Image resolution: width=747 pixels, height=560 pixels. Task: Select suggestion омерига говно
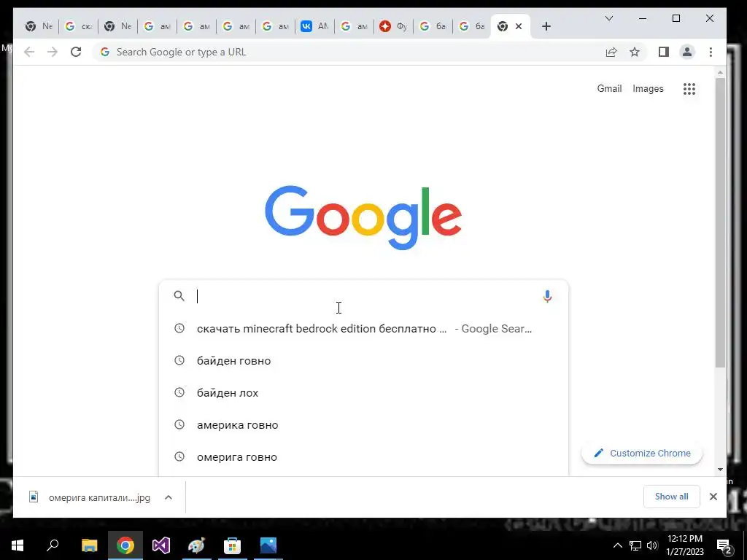[363, 457]
